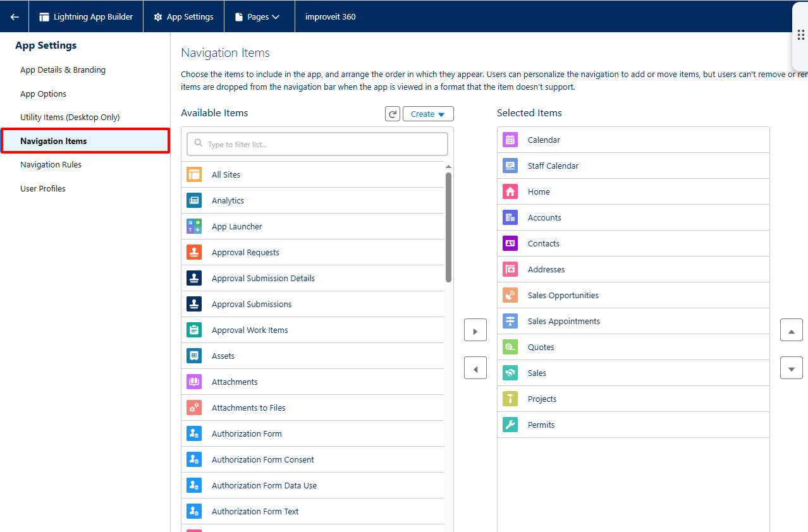Viewport: 808px width, 532px height.
Task: Click the Calendar icon in Selected Items
Action: 510,140
